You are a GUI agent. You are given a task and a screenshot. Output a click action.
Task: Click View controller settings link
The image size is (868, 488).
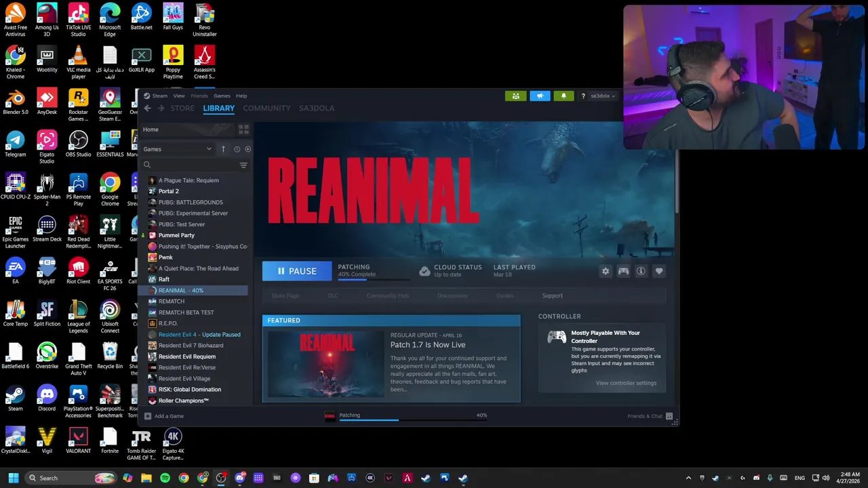[x=626, y=383]
